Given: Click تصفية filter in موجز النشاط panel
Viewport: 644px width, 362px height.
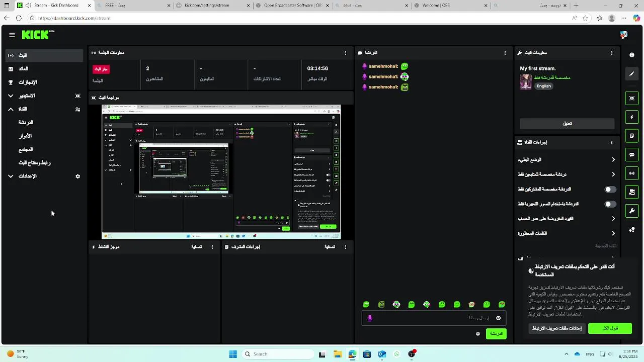Looking at the screenshot, I should 196,247.
